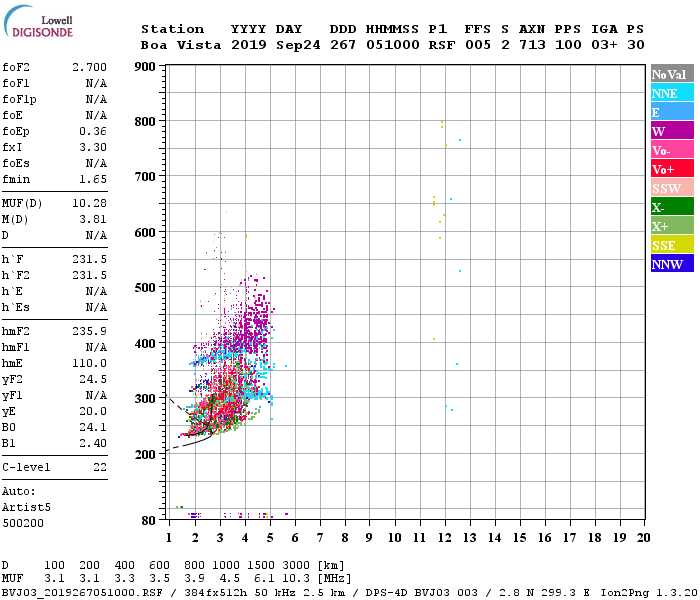Viewport: 700px width, 600px height.
Task: Click the 10 MHz x-axis label
Action: (394, 538)
